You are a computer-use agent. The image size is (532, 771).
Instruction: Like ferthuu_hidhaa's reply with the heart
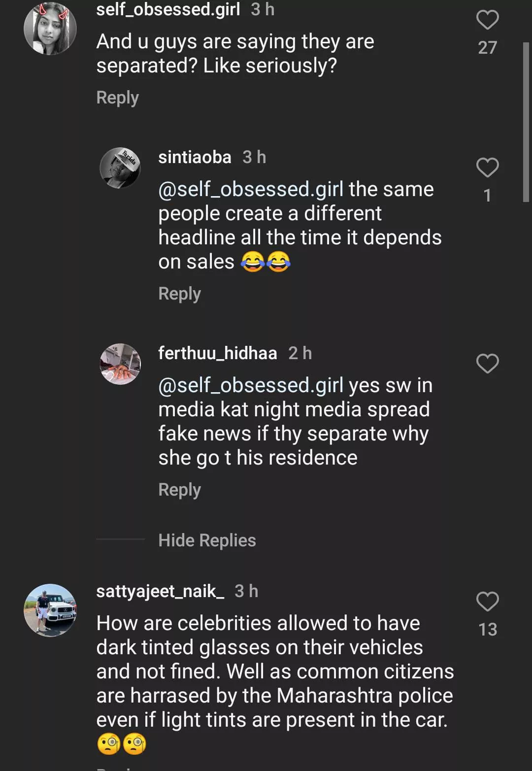point(487,364)
